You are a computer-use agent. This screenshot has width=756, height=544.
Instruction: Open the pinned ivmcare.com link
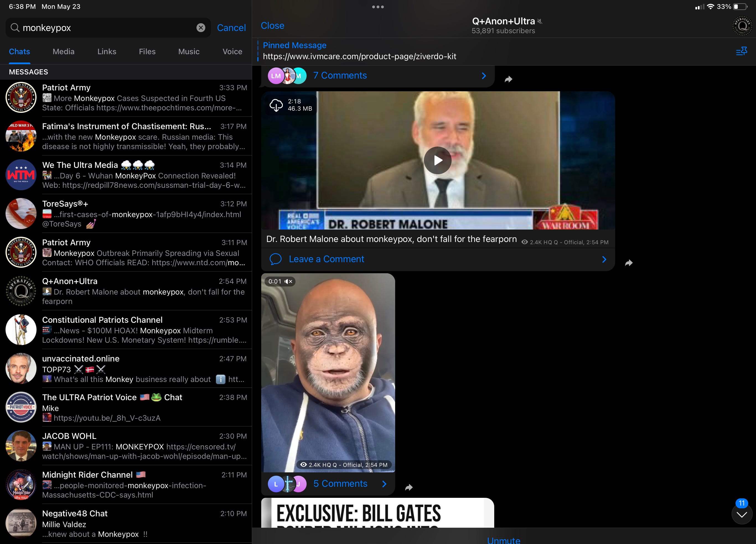pos(359,56)
